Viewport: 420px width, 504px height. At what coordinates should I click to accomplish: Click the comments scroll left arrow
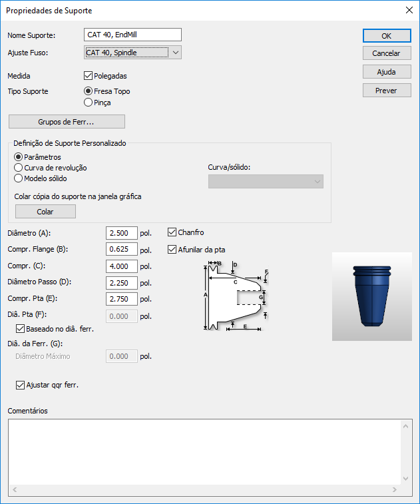pos(15,489)
